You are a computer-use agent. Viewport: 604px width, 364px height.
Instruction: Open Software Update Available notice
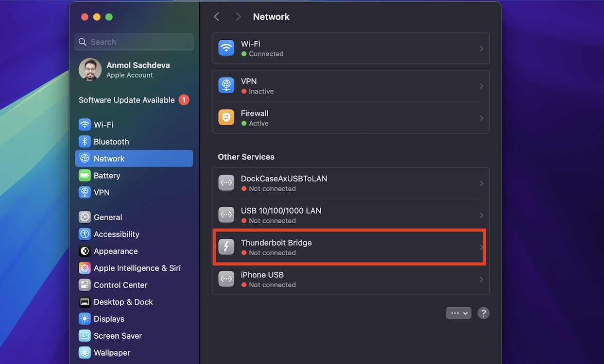[127, 100]
